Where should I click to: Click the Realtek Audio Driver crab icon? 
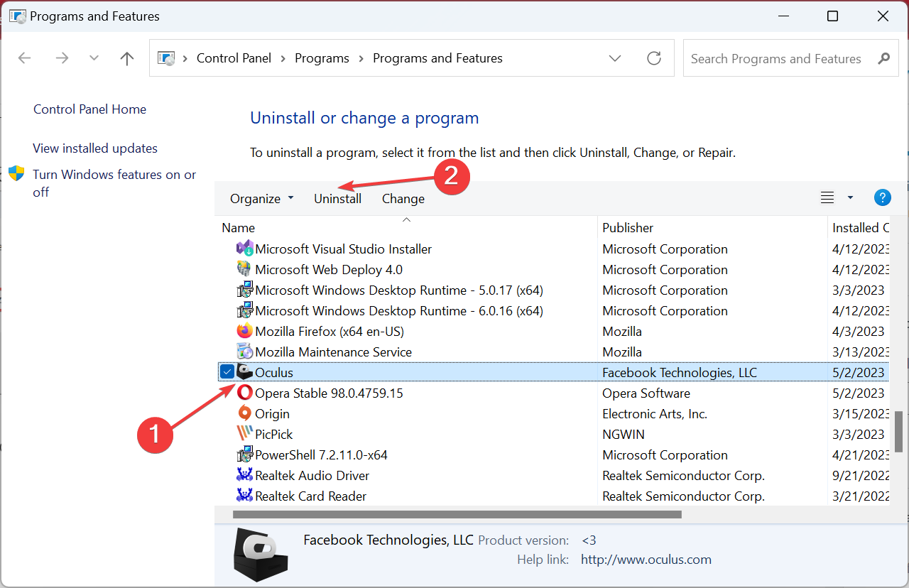tap(244, 475)
